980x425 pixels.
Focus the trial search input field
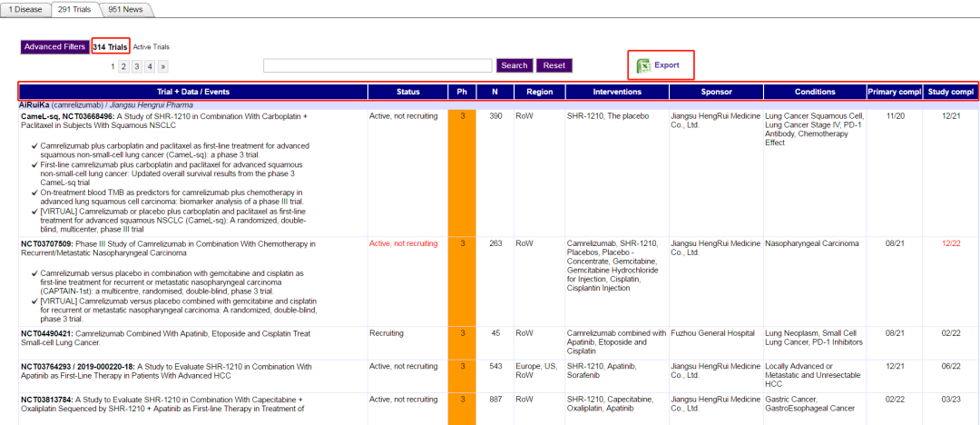click(x=377, y=65)
